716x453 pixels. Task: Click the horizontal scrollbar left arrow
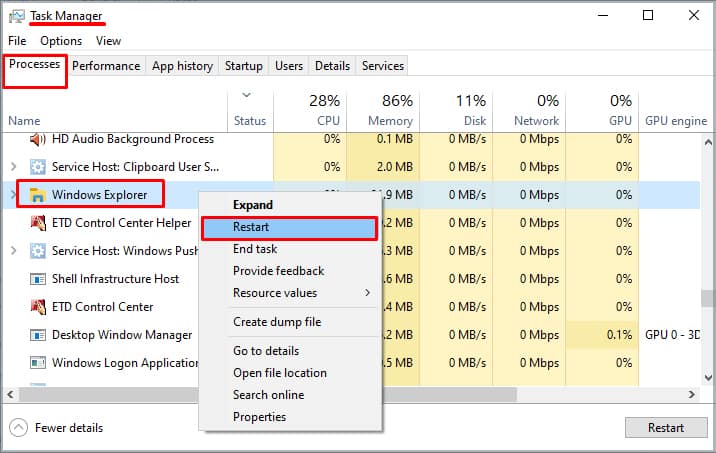11,394
